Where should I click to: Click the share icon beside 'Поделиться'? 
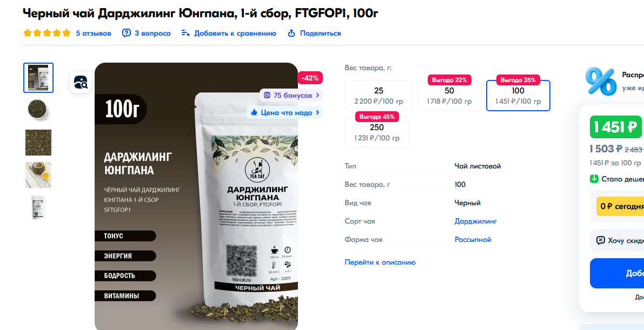pyautogui.click(x=291, y=33)
